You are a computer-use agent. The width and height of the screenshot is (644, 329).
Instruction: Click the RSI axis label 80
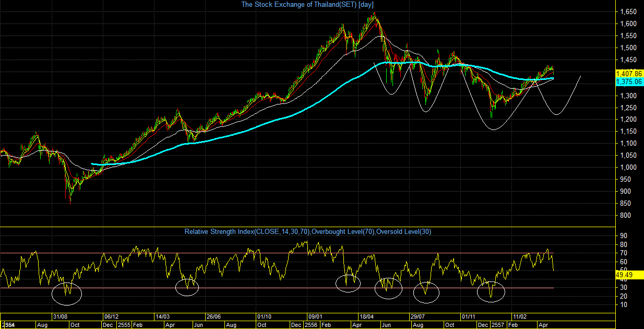click(623, 244)
